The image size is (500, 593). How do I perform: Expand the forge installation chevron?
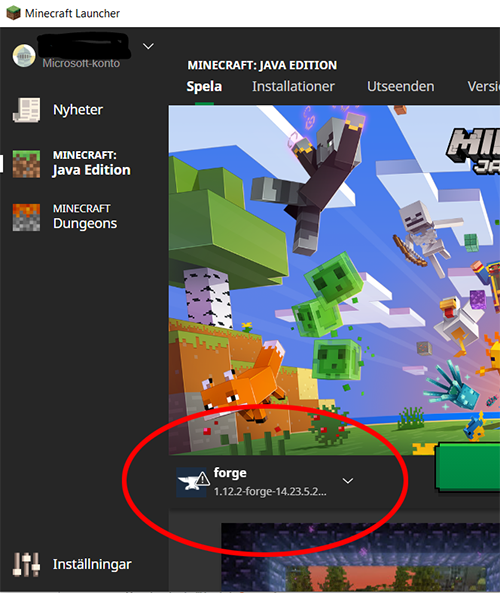pyautogui.click(x=348, y=481)
